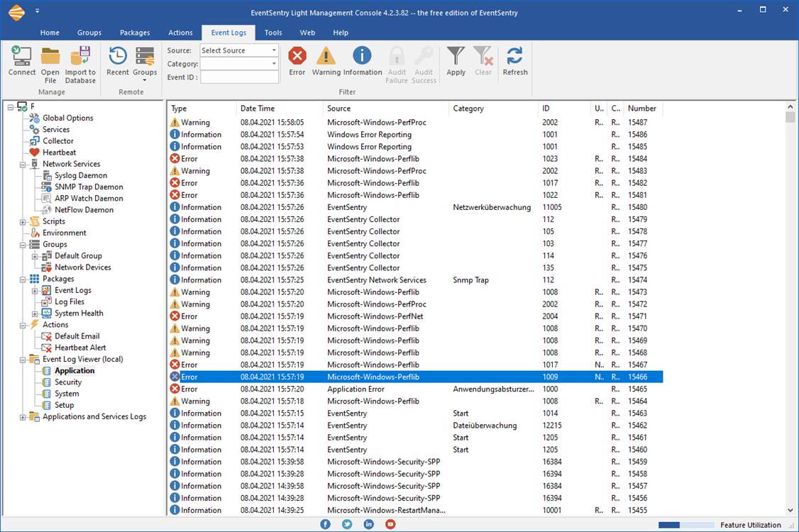Select Log Files package node
The width and height of the screenshot is (799, 532).
tap(70, 301)
